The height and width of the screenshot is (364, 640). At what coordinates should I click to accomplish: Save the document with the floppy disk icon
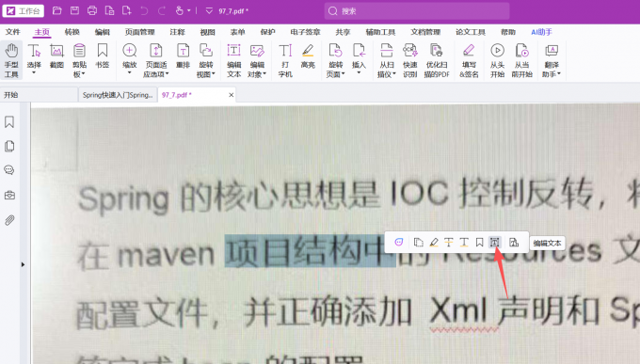pos(74,11)
